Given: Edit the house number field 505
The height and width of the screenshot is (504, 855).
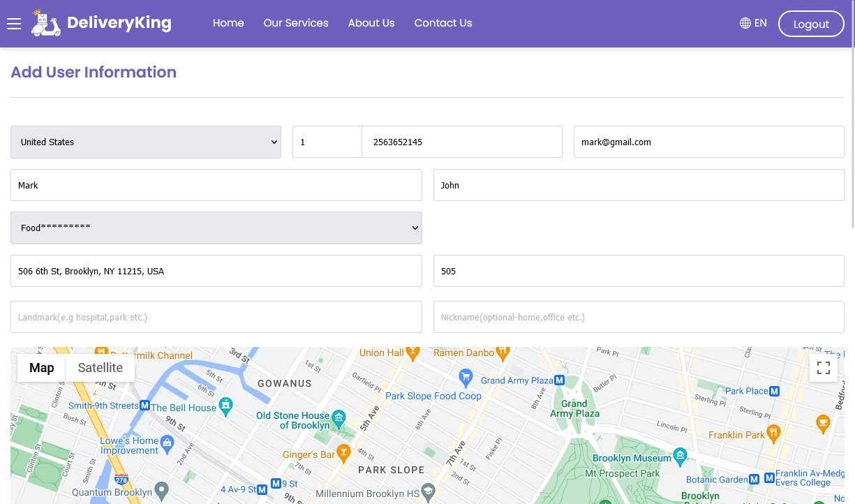Looking at the screenshot, I should coord(639,271).
